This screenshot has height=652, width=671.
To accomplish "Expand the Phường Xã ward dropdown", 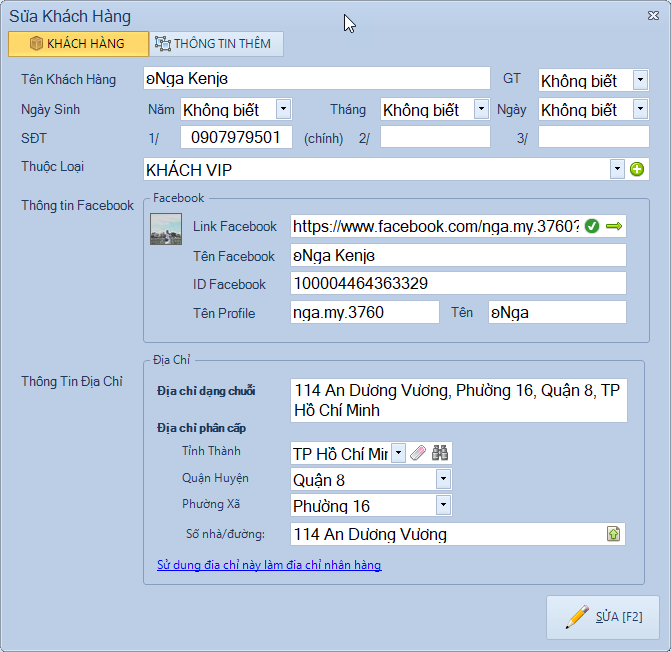I will 443,505.
